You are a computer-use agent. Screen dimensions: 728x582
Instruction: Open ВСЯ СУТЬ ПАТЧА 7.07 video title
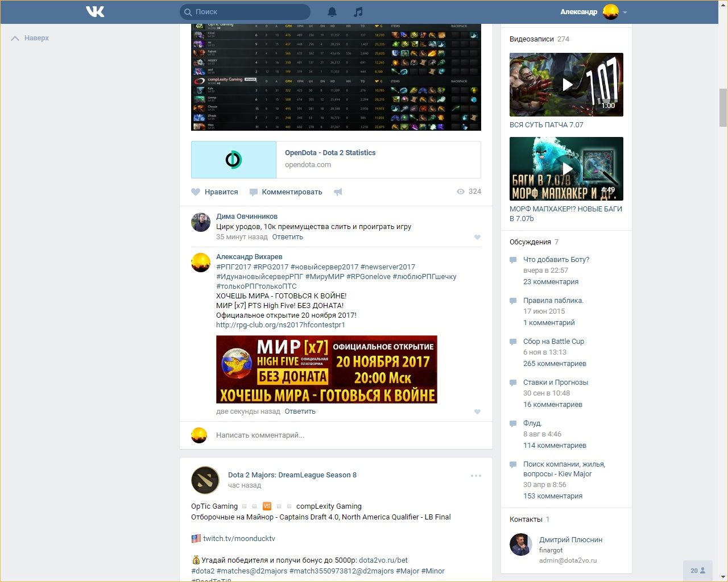(x=547, y=125)
